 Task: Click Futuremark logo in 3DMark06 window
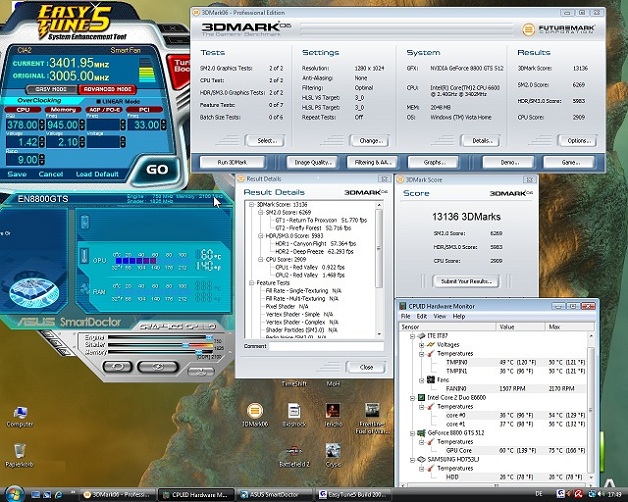point(558,29)
